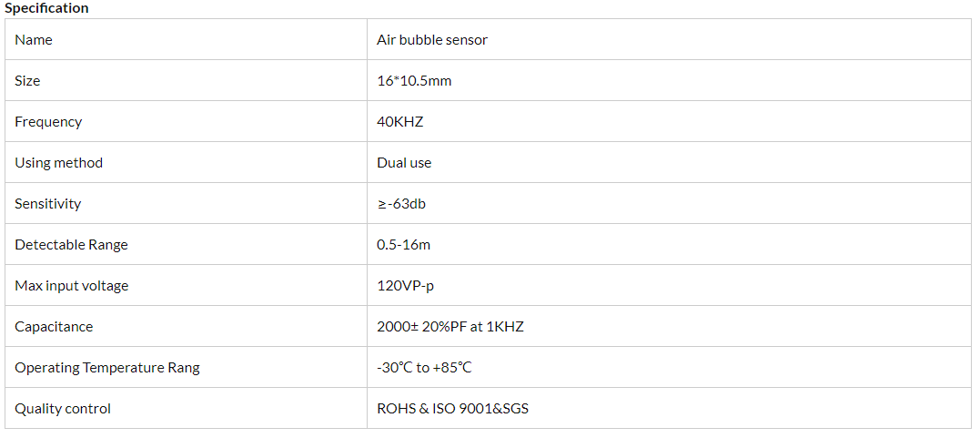Screen dimensions: 980x438
Task: Select the Air bubble sensor value
Action: point(432,40)
